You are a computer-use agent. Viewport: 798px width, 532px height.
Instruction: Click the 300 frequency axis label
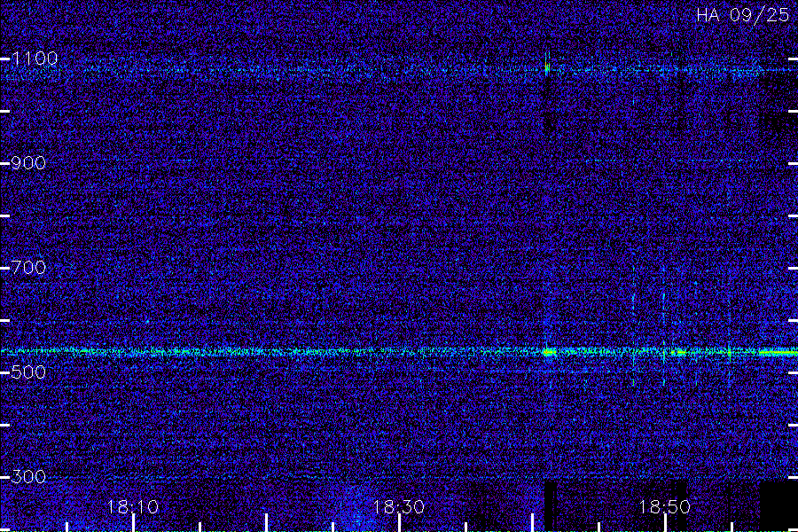point(28,477)
